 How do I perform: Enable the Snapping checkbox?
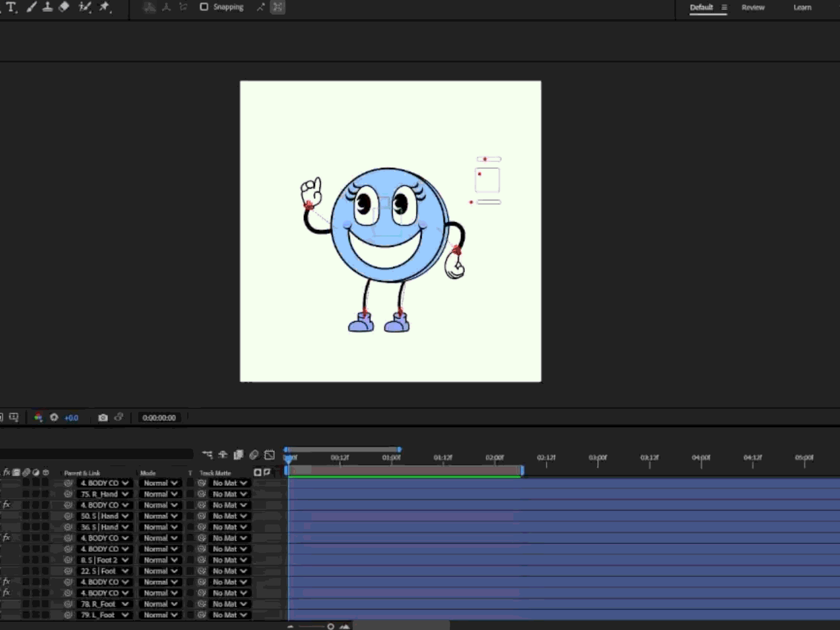[x=204, y=7]
